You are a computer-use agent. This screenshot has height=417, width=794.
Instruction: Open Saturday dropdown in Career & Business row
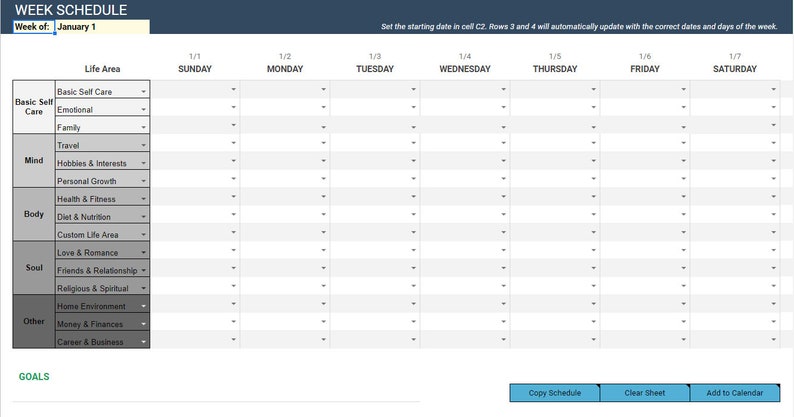click(774, 339)
